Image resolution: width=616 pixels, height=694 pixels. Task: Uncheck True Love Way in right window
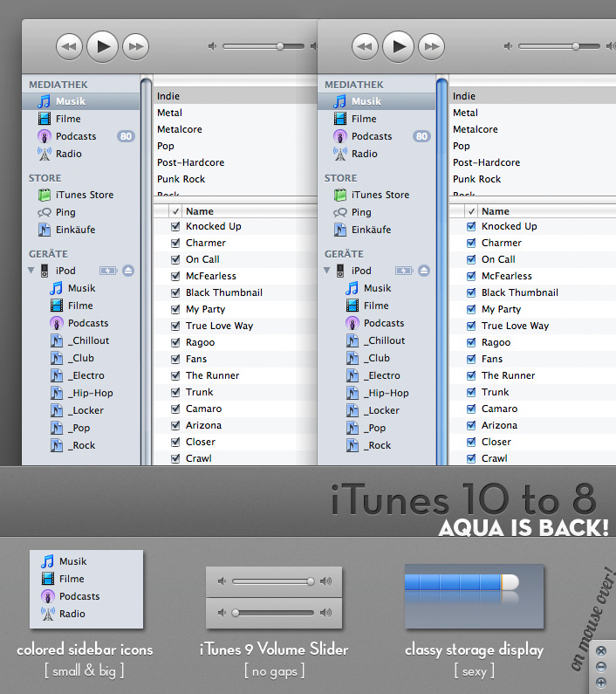[x=471, y=326]
